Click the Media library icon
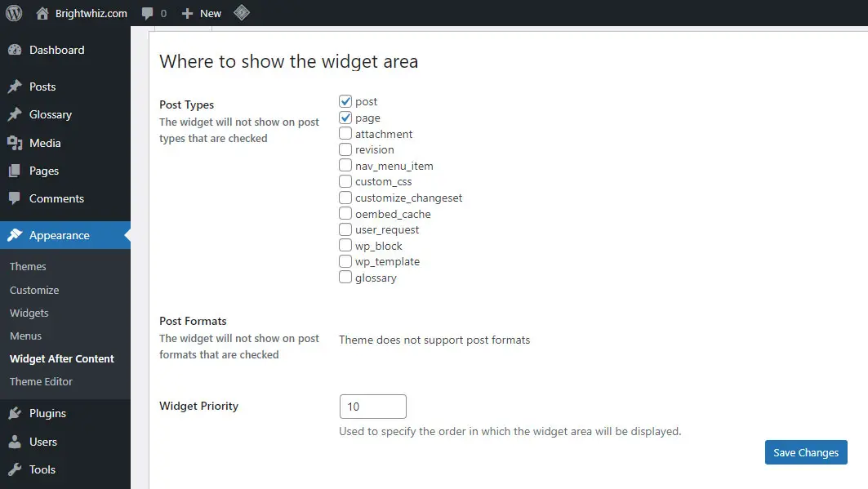The width and height of the screenshot is (868, 489). tap(15, 143)
